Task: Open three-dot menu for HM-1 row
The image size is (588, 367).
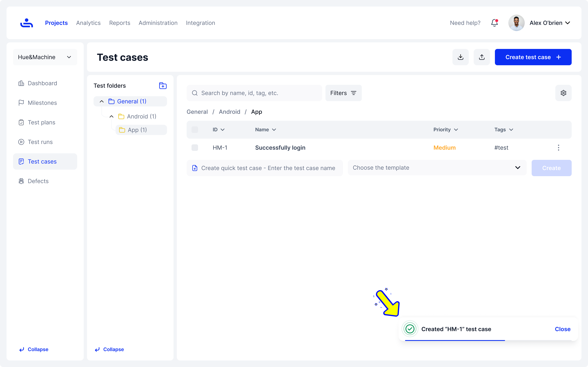Action: pyautogui.click(x=558, y=148)
